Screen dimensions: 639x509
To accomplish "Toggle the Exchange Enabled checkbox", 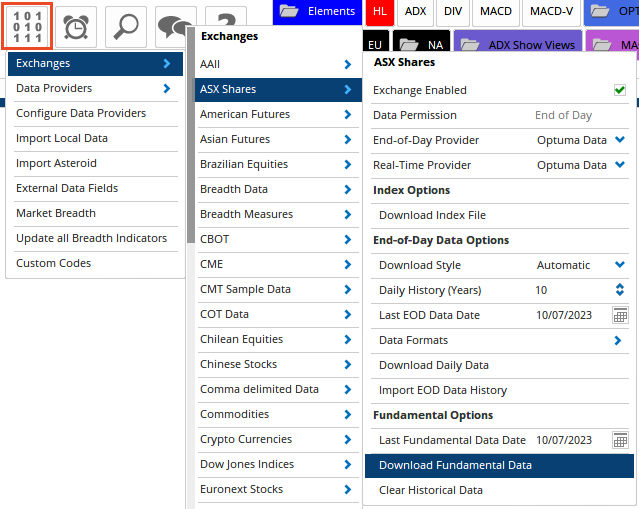I will pyautogui.click(x=620, y=90).
